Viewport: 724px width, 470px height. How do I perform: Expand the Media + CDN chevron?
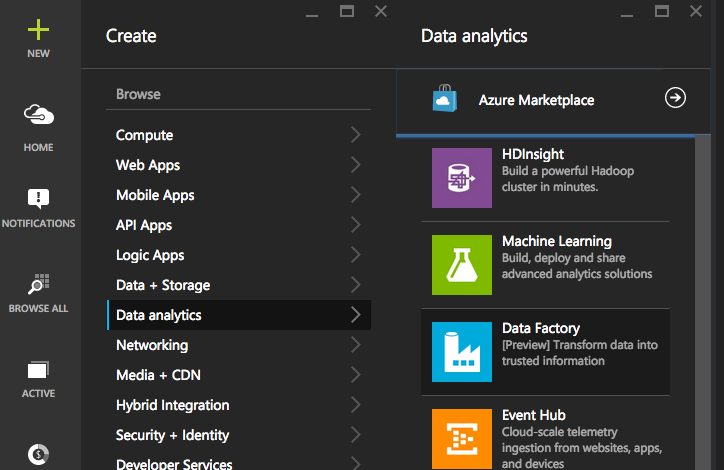355,375
